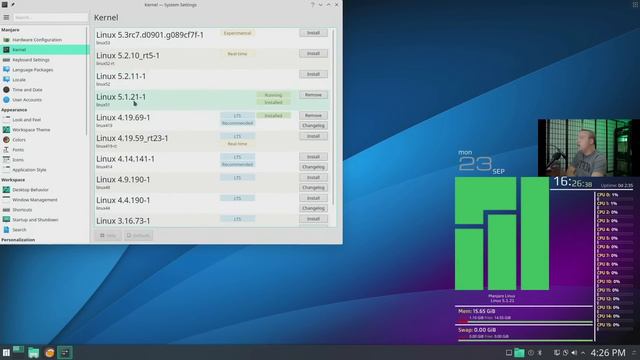Install the Linux 4.4.190-1 kernel

313,198
